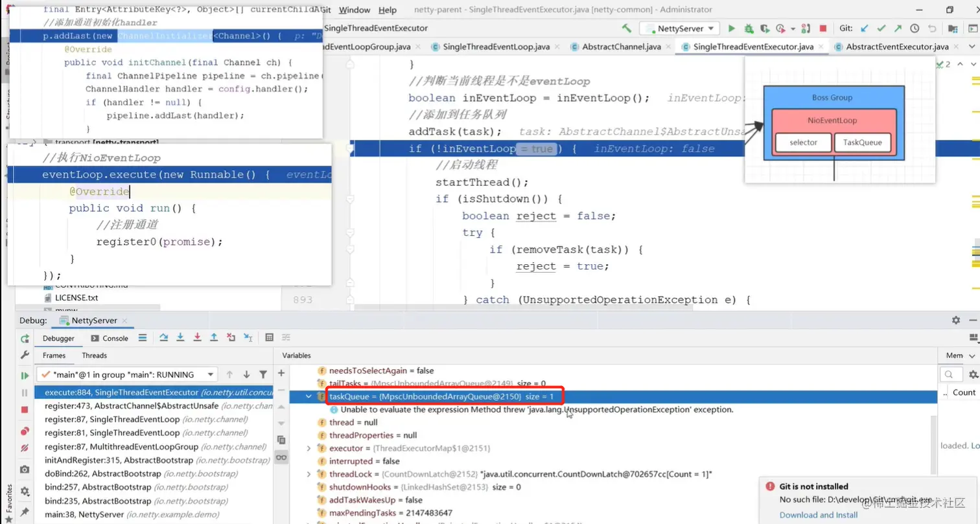Toggle Mute Breakpoints in debug sidebar
Viewport: 980px width, 524px height.
point(25,448)
